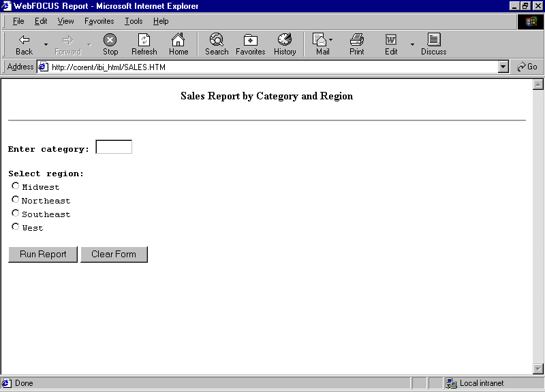Image resolution: width=545 pixels, height=392 pixels.
Task: Open the View menu
Action: (65, 21)
